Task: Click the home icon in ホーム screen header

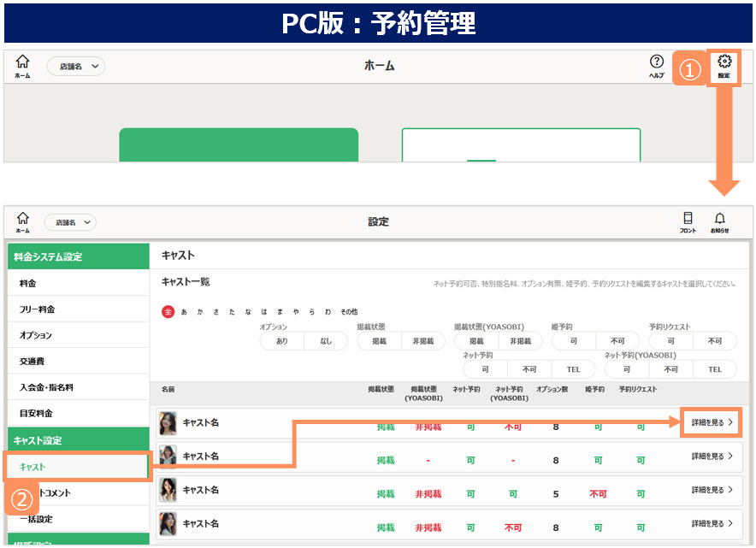Action: pos(22,66)
